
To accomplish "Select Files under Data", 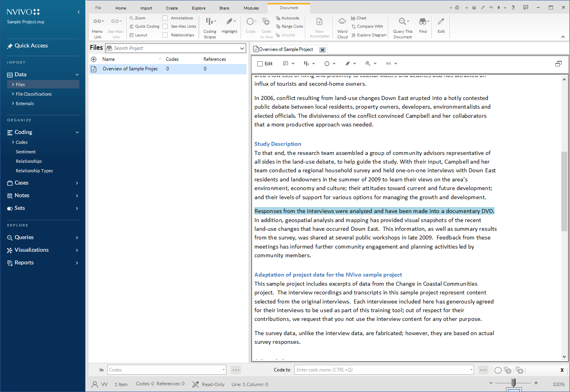I will (43, 85).
